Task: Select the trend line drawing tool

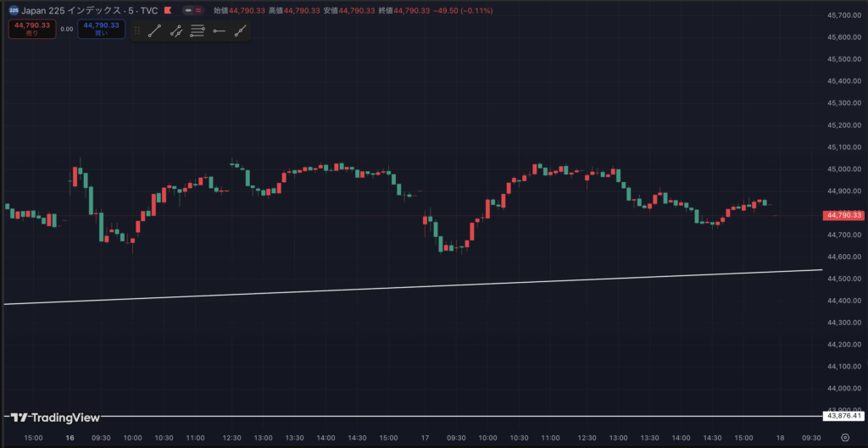Action: coord(154,30)
